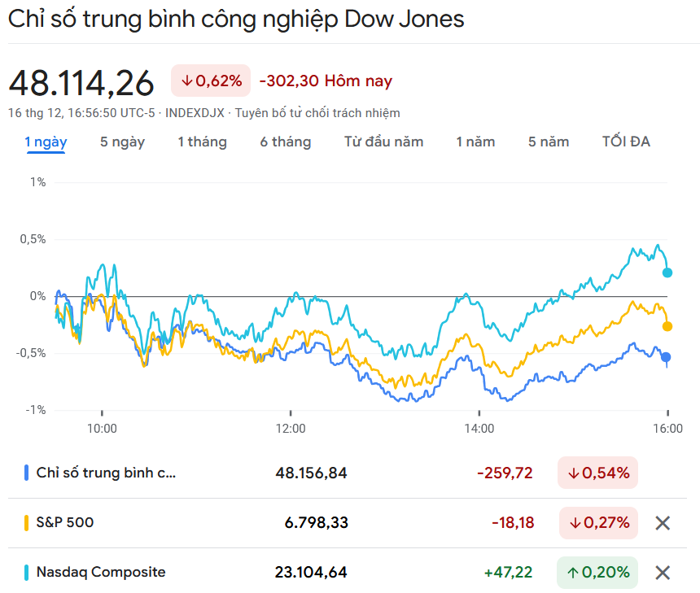The width and height of the screenshot is (700, 593).
Task: Click the red 0,54% Dow Jones badge
Action: 597,473
